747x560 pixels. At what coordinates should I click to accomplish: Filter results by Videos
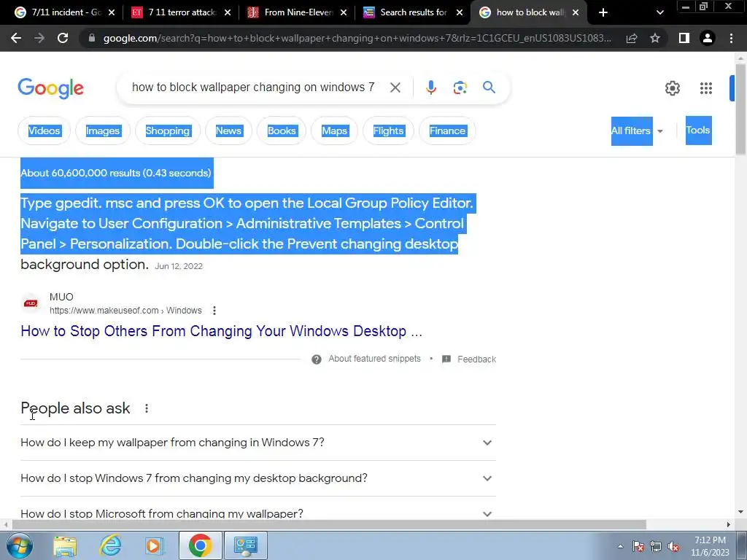44,131
